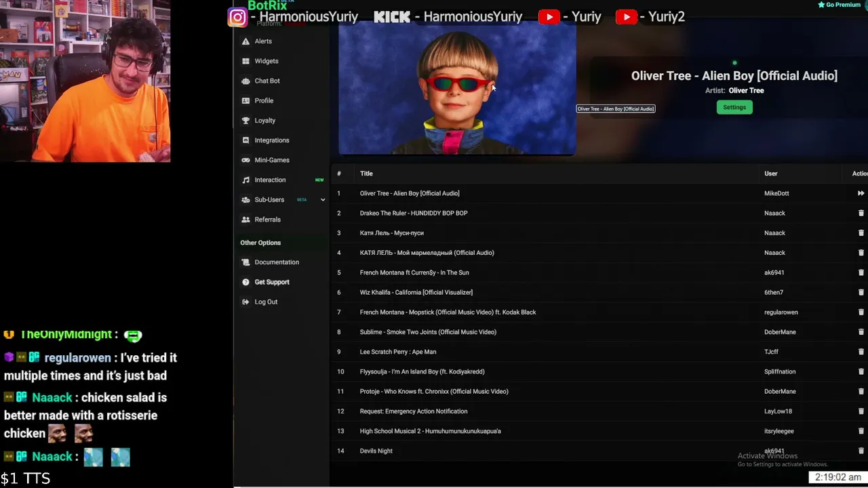
Task: Remove Sublime - Smoke Two Joints with trash icon
Action: [x=861, y=332]
